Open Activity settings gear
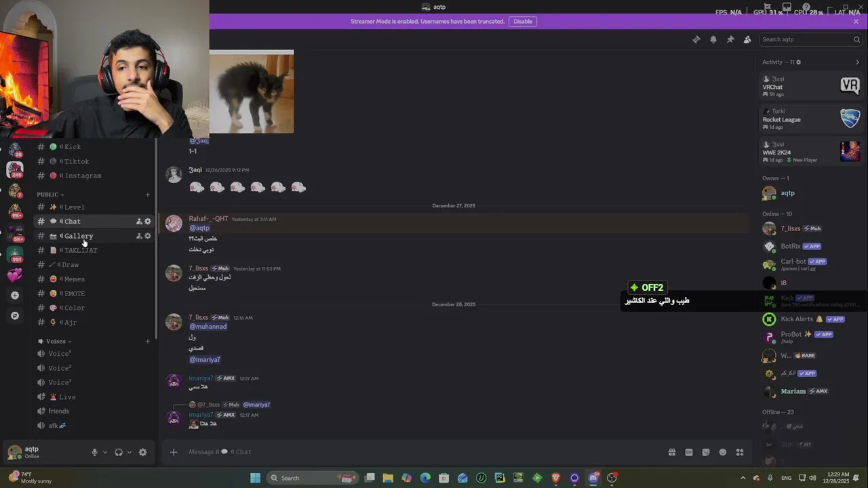This screenshot has width=868, height=488. coord(799,62)
